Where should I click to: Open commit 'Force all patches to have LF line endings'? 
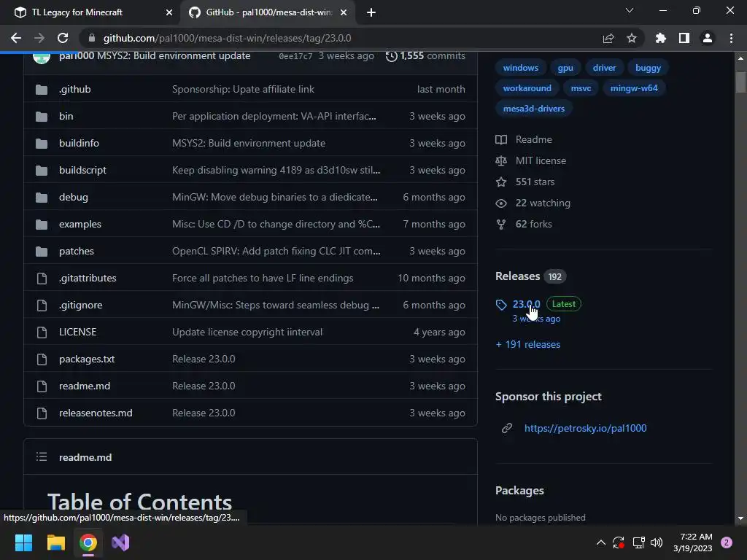pyautogui.click(x=263, y=278)
